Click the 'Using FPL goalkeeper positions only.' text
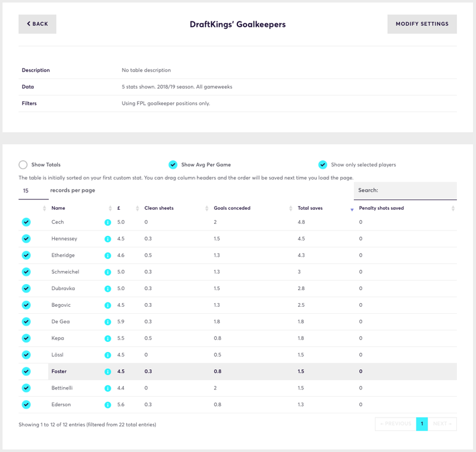The image size is (476, 452). tap(166, 103)
